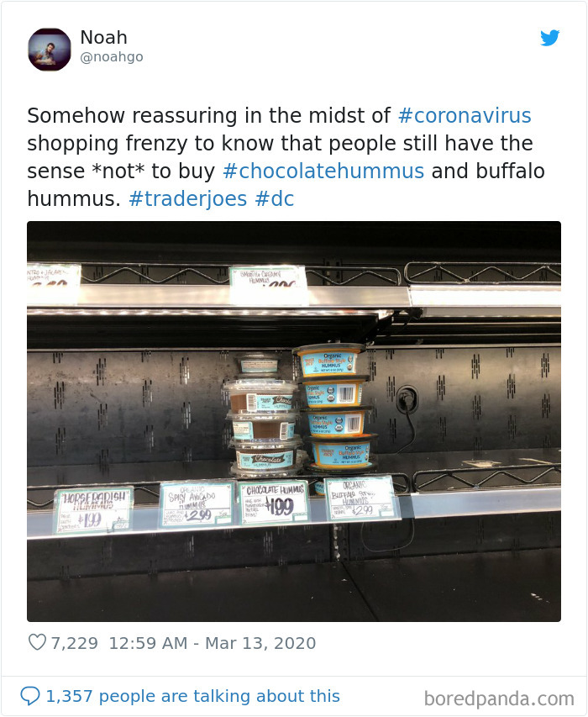Click the avatar thumbnail of user Noah
The height and width of the screenshot is (717, 588).
tap(50, 50)
